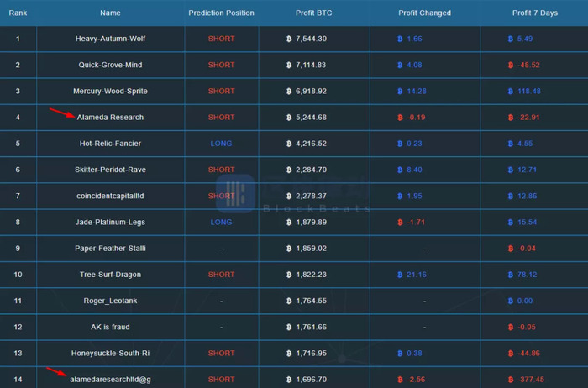Click profit changed value 21.16

click(417, 275)
